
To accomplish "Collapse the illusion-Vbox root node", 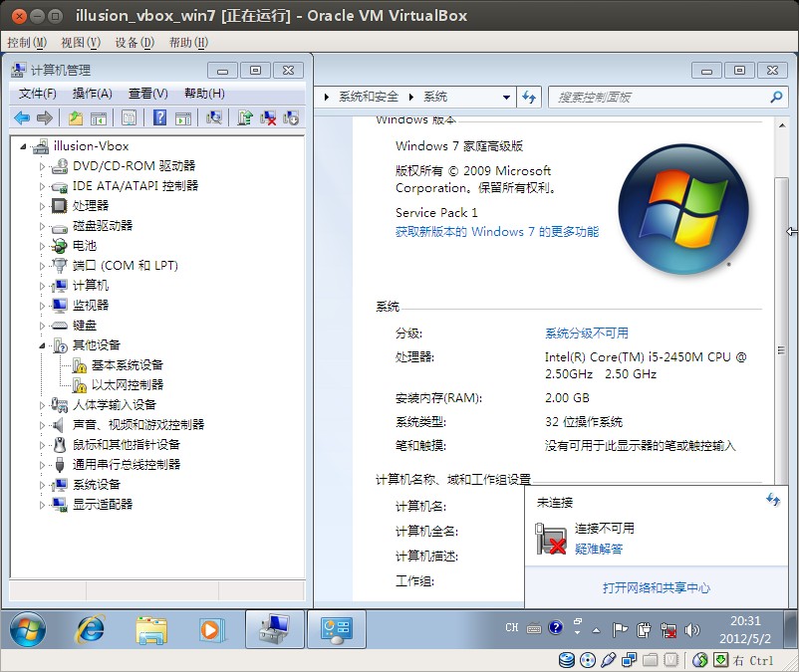I will click(x=23, y=146).
